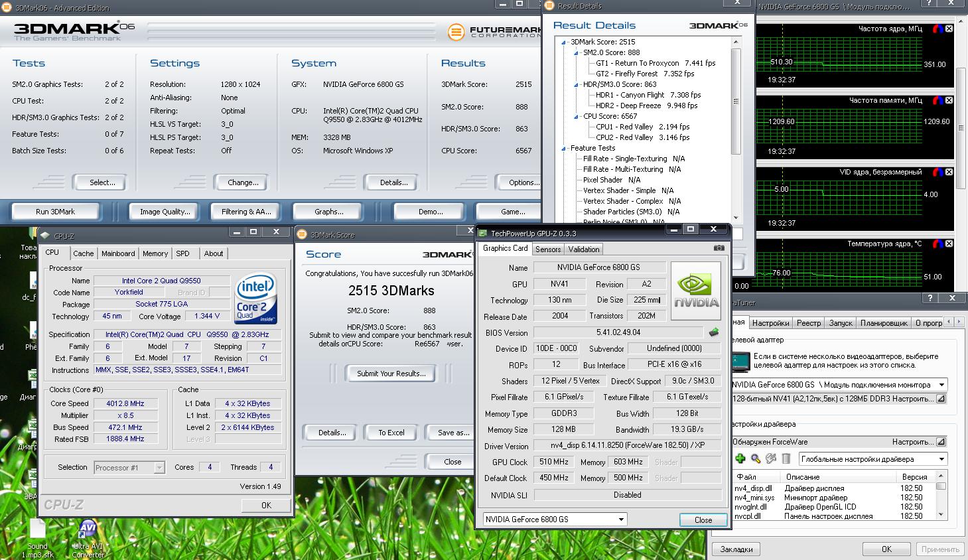Click the magnet icon on VID graph
968x560 pixels.
(x=937, y=173)
